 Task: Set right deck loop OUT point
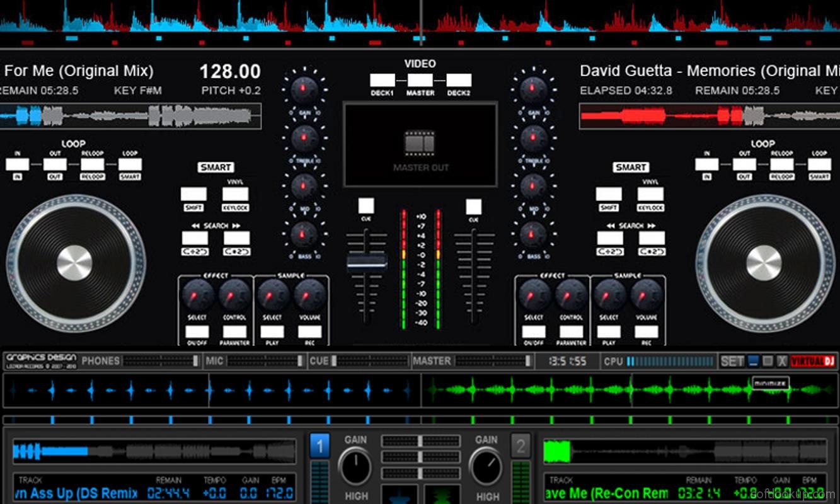click(744, 165)
